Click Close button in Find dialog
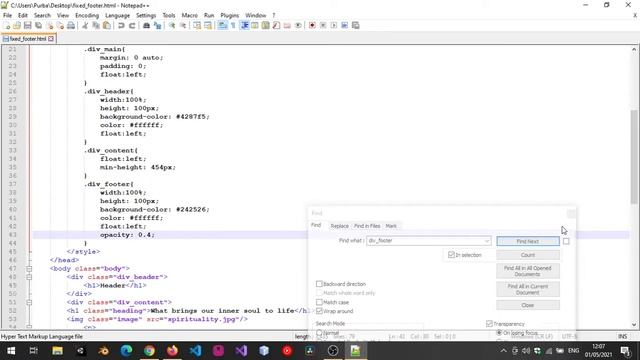This screenshot has width=640, height=360. pos(528,305)
